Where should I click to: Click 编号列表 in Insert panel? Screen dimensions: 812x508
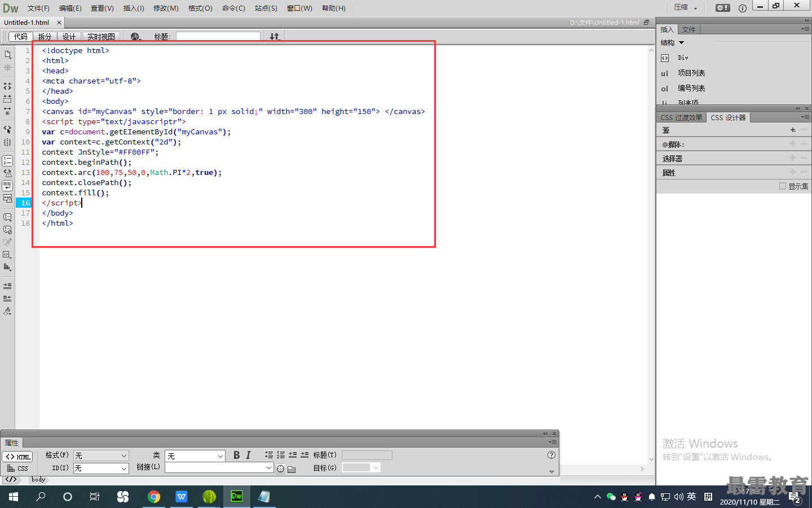click(x=691, y=89)
